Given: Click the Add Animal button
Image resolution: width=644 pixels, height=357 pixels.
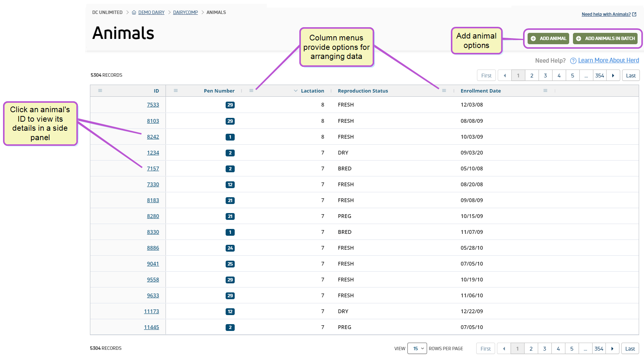Looking at the screenshot, I should [x=548, y=39].
